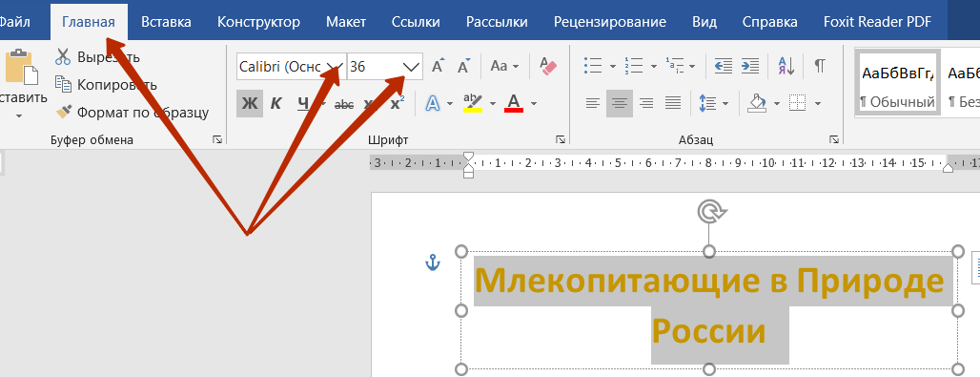Open the change case Aa dropdown
Screen dimensions: 980x377
504,66
